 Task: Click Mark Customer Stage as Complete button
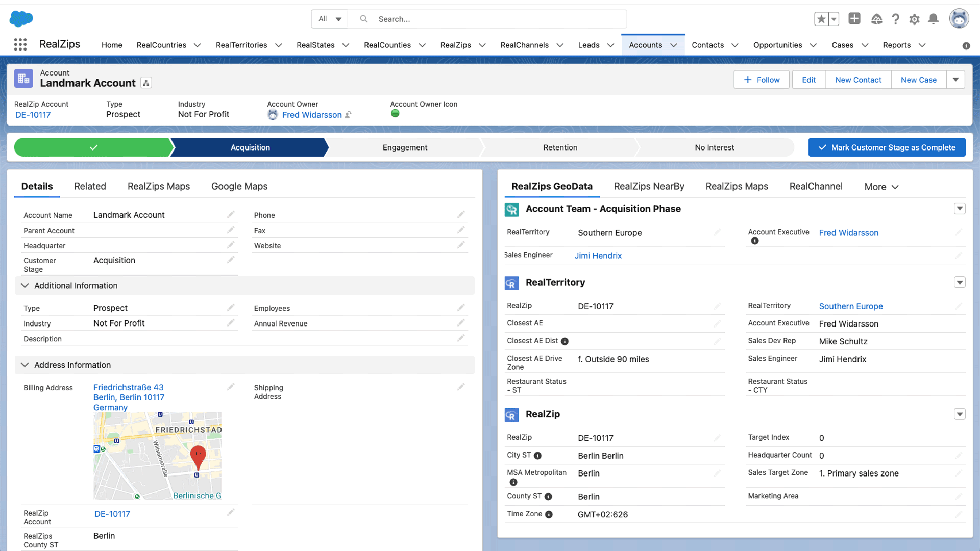887,147
